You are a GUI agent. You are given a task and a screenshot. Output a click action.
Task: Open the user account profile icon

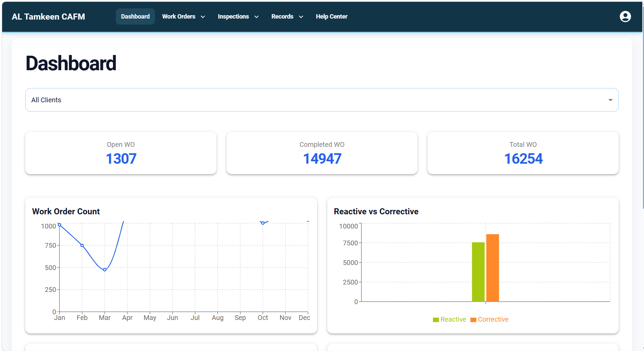click(x=625, y=16)
